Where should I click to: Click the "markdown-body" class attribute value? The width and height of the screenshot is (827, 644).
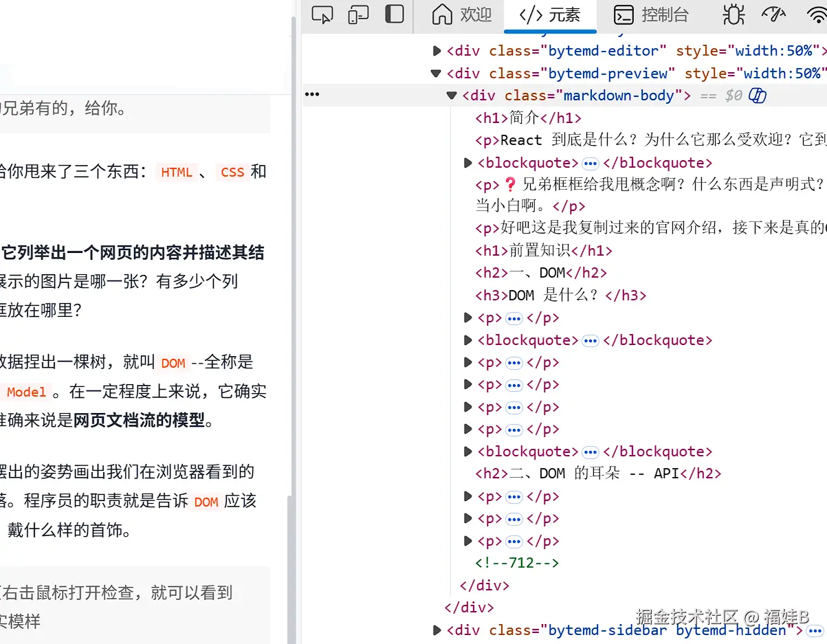pos(619,96)
